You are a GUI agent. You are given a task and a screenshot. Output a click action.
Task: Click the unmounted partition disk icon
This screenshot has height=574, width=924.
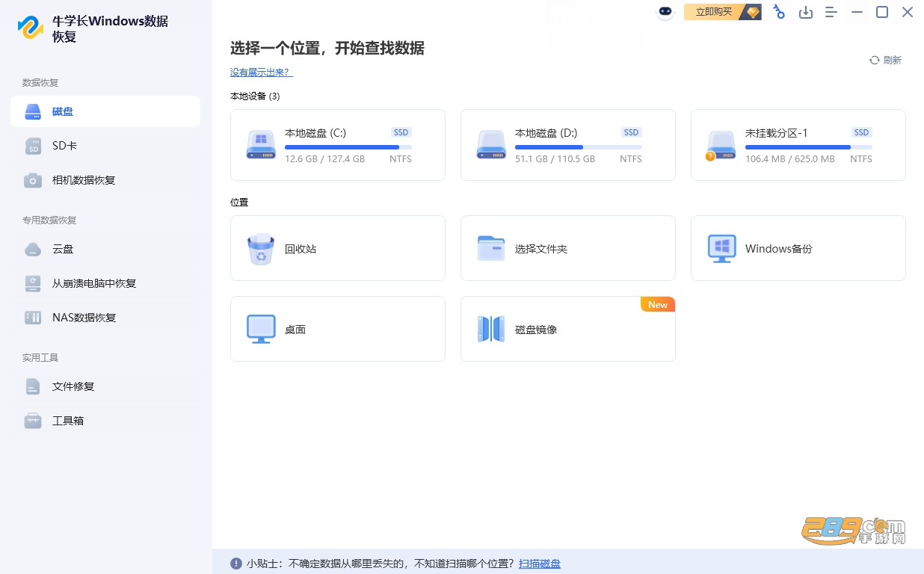coord(721,145)
